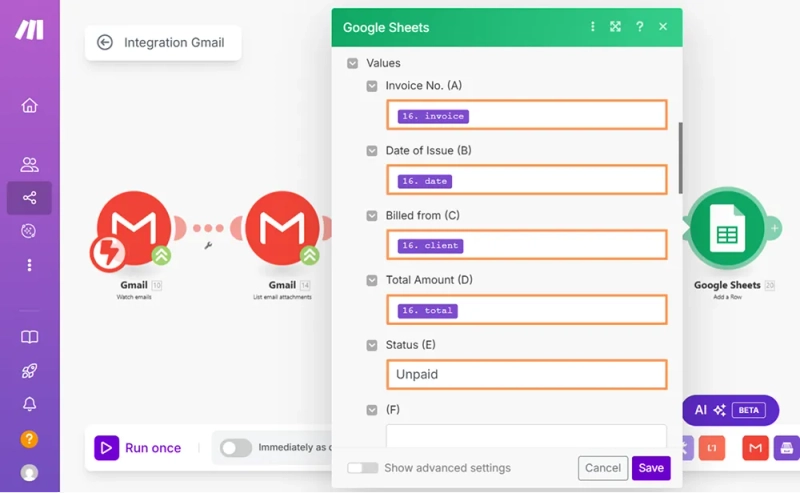Select the Google Sheets Add a Row module
Image resolution: width=800 pixels, height=493 pixels.
click(x=727, y=228)
